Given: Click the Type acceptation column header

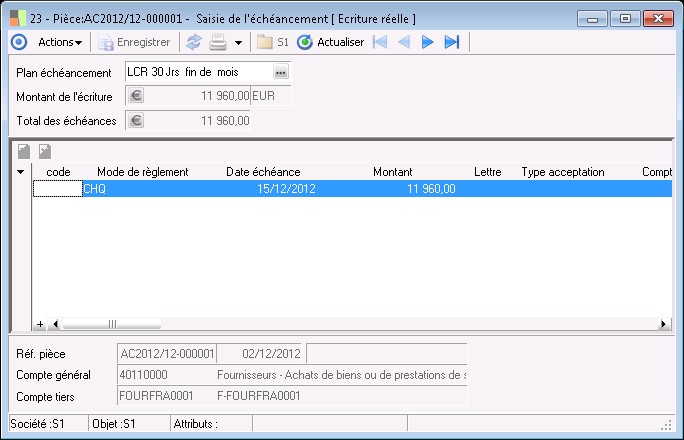Looking at the screenshot, I should click(563, 172).
